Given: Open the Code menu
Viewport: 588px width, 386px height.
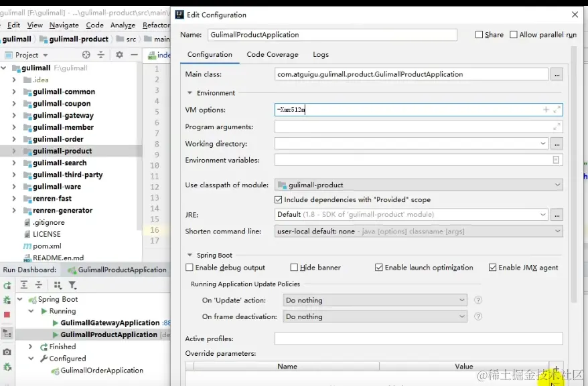Looking at the screenshot, I should [94, 25].
